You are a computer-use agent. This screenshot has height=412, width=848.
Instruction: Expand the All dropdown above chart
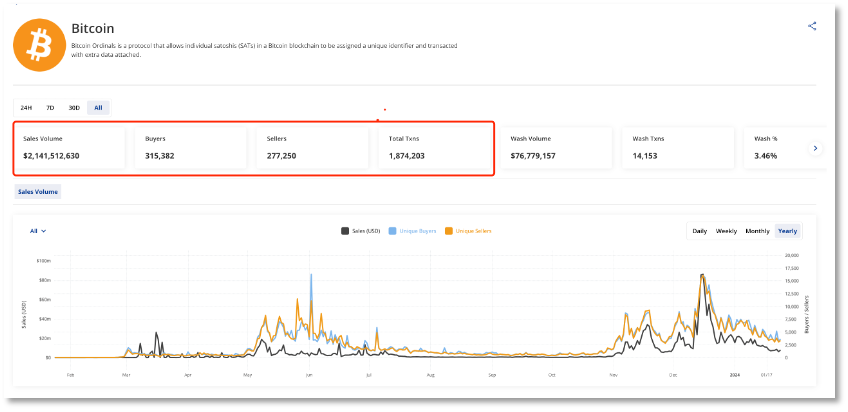pos(39,231)
